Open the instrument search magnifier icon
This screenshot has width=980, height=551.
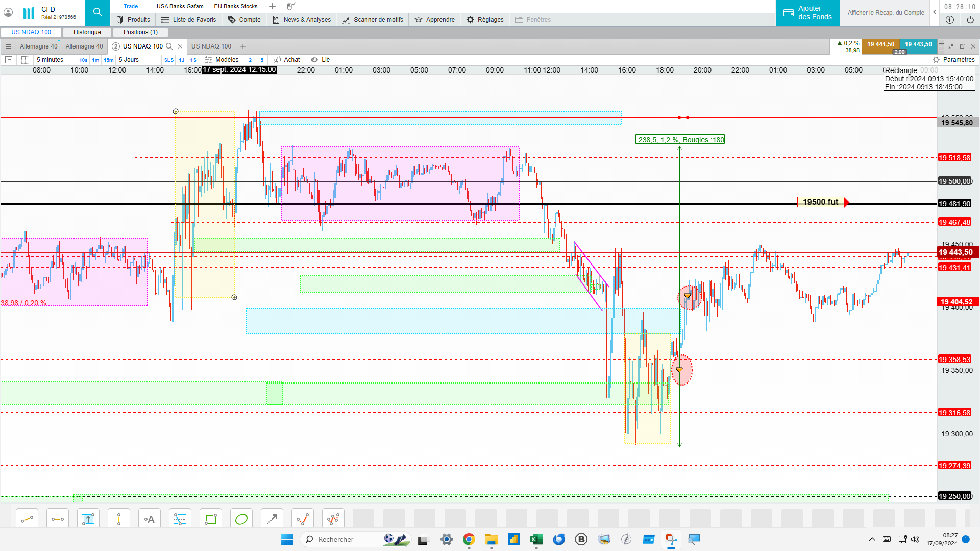coord(97,12)
